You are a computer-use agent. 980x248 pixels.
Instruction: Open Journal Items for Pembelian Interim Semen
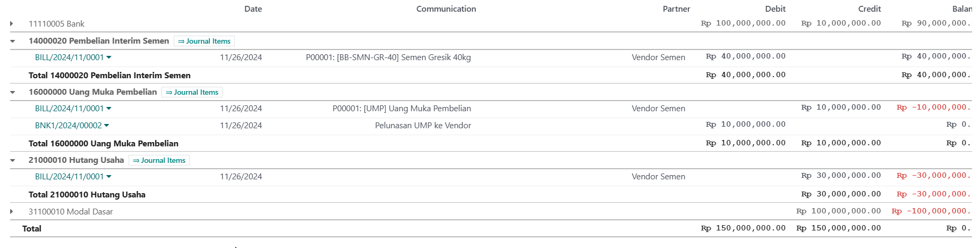coord(204,41)
